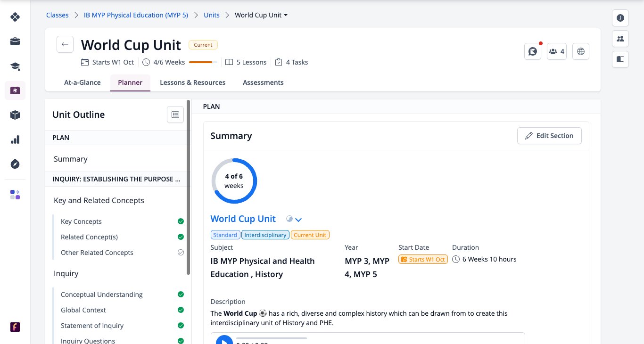The width and height of the screenshot is (644, 344).
Task: Select Other Related Concepts in the outline
Action: [97, 253]
